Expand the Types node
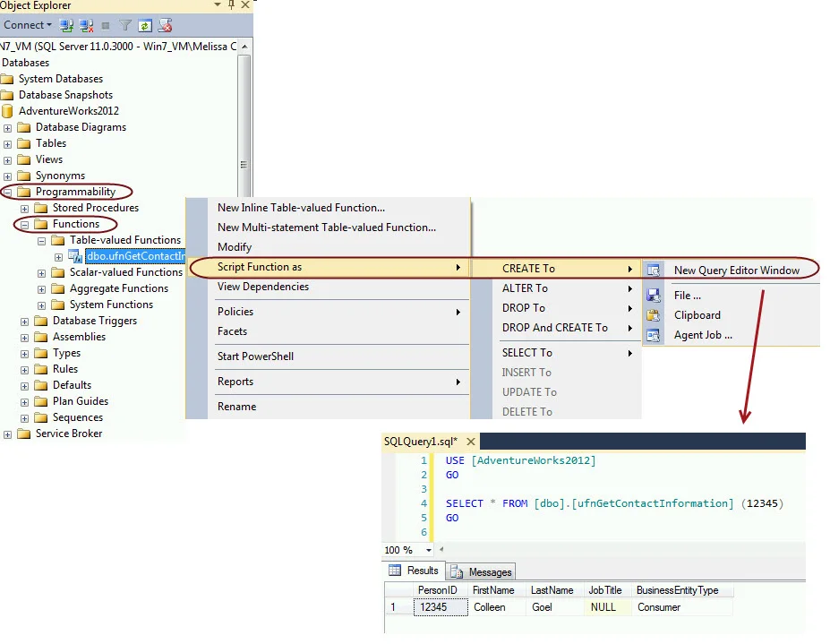 coord(24,354)
